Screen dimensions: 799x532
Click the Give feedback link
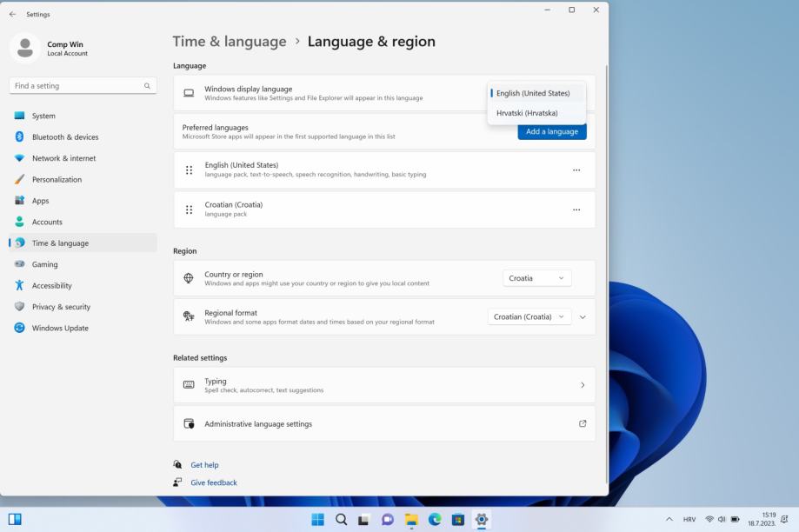214,482
